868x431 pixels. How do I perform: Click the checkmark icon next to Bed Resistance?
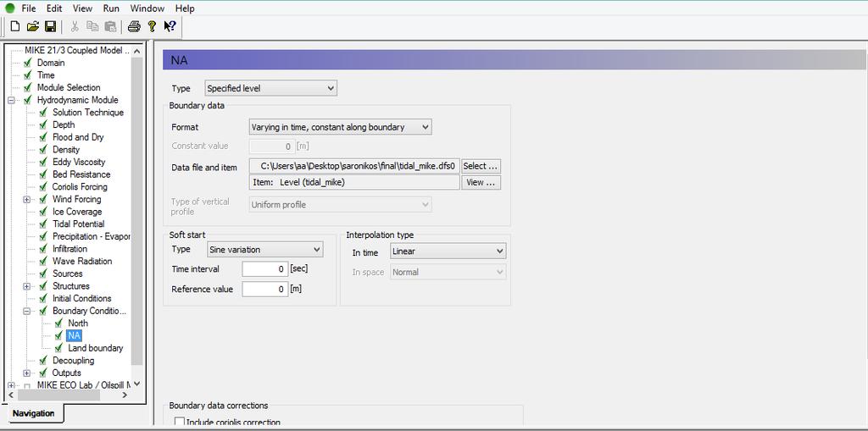(43, 174)
